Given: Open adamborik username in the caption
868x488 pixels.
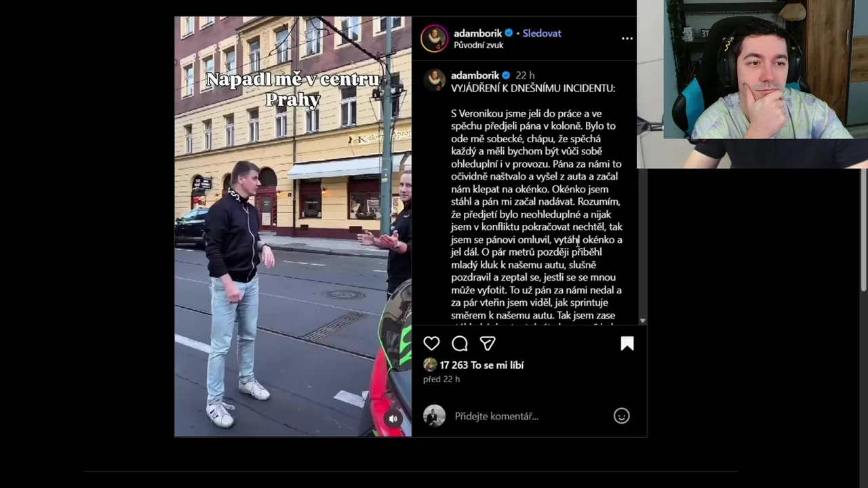Looking at the screenshot, I should click(475, 75).
